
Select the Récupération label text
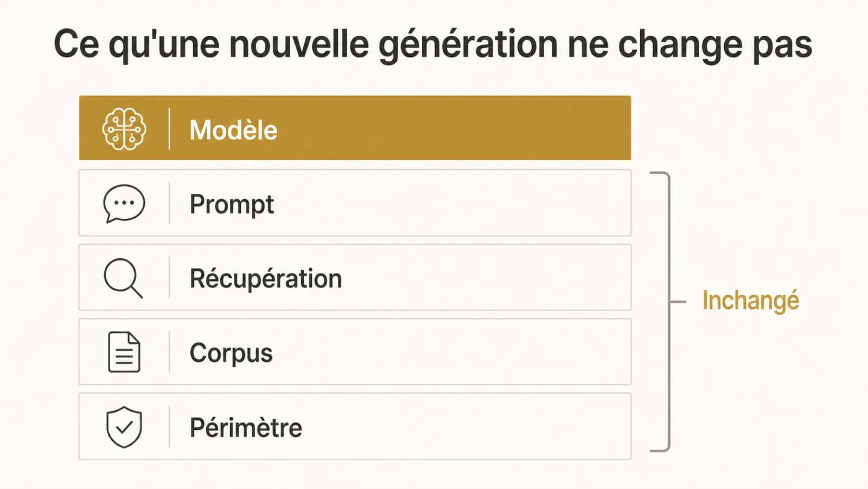[x=266, y=278]
